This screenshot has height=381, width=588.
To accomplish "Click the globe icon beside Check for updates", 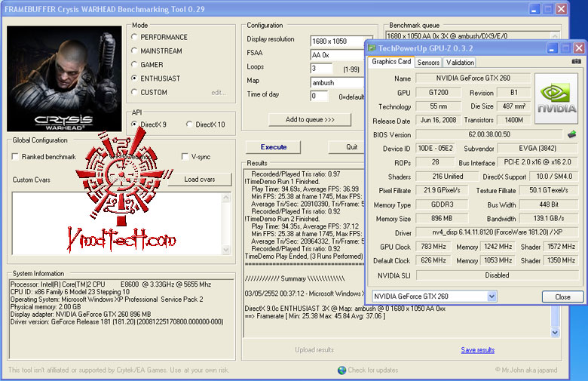I will pos(341,370).
